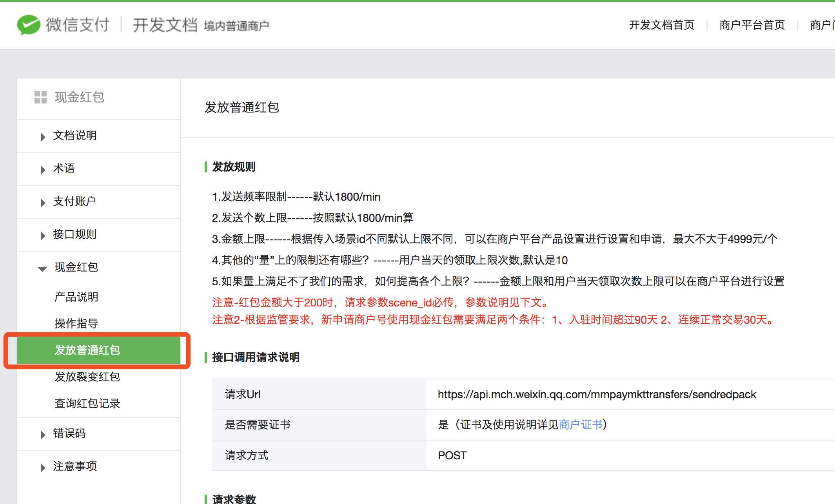Viewport: 835px width, 504px height.
Task: Open the 操作指导 sidebar item
Action: (76, 323)
